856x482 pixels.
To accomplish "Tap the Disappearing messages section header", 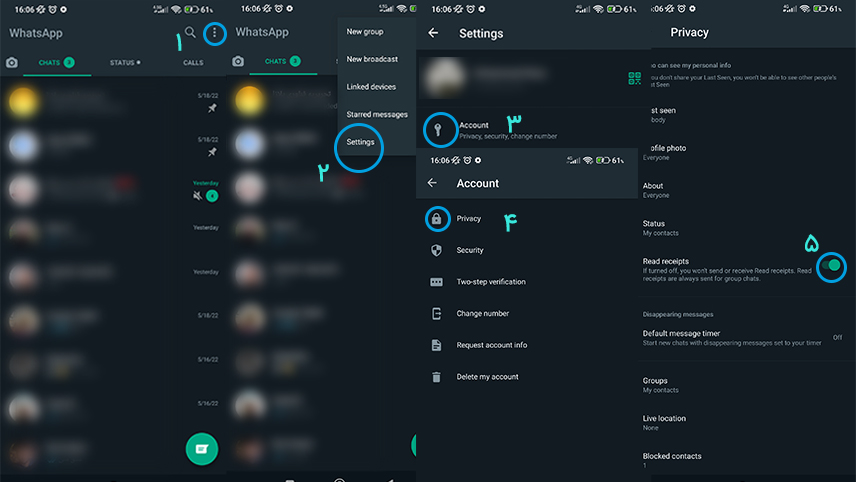I will point(678,314).
